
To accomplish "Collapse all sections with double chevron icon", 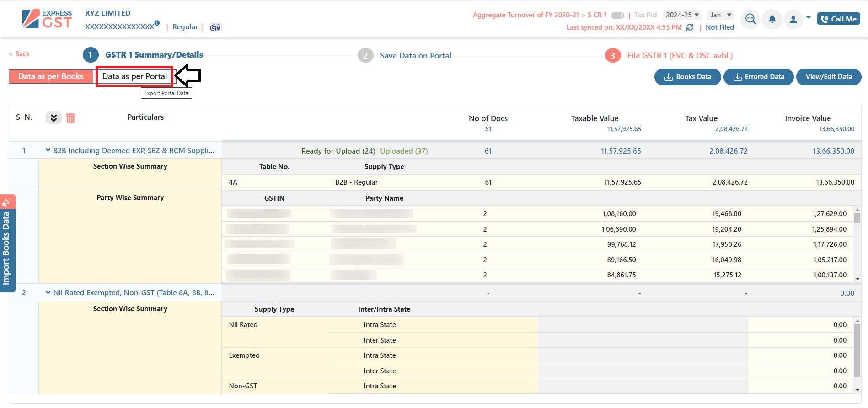I will [x=54, y=118].
